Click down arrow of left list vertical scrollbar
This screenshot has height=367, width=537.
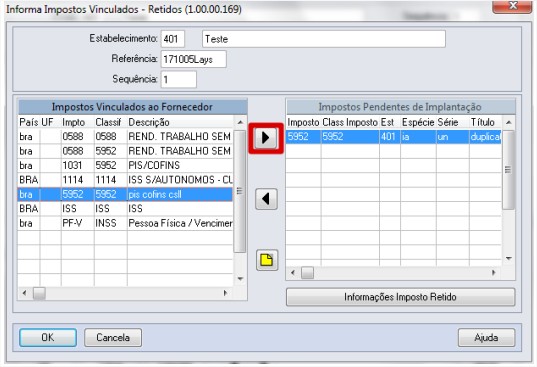pyautogui.click(x=240, y=279)
